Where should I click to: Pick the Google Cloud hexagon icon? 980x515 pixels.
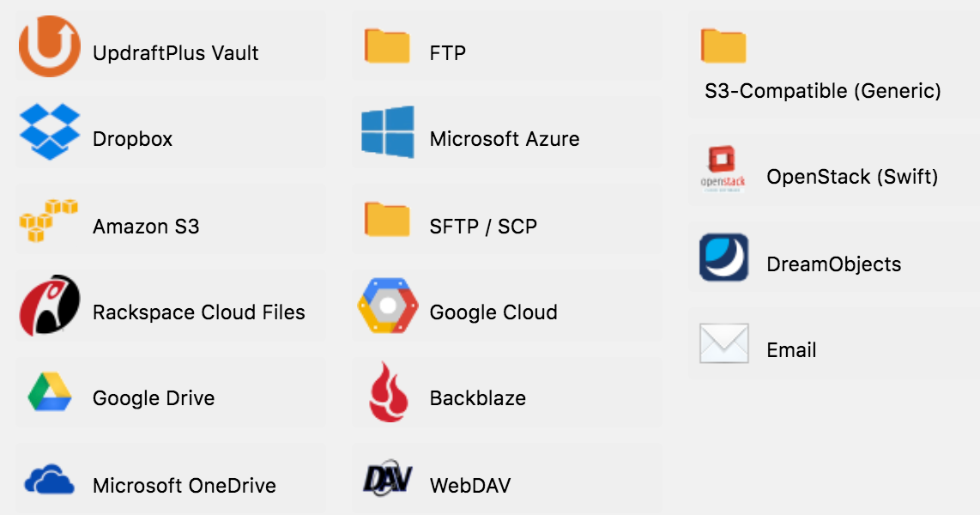pyautogui.click(x=388, y=306)
